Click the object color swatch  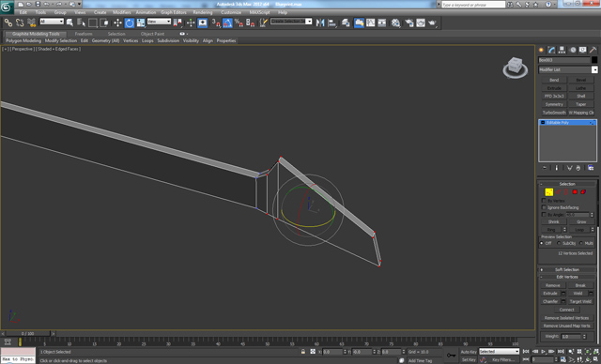594,60
